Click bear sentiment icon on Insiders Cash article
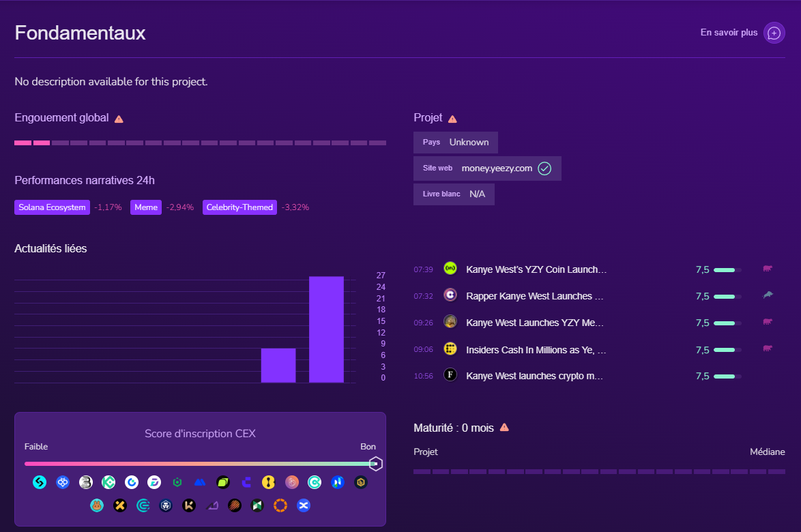 click(x=768, y=349)
